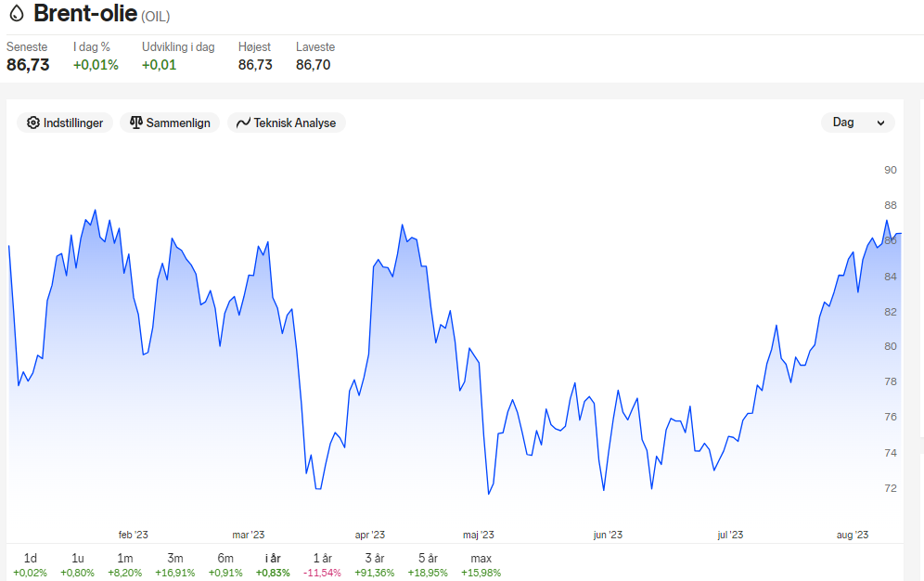Click the apr '23 axis label
924x581 pixels.
coord(369,535)
